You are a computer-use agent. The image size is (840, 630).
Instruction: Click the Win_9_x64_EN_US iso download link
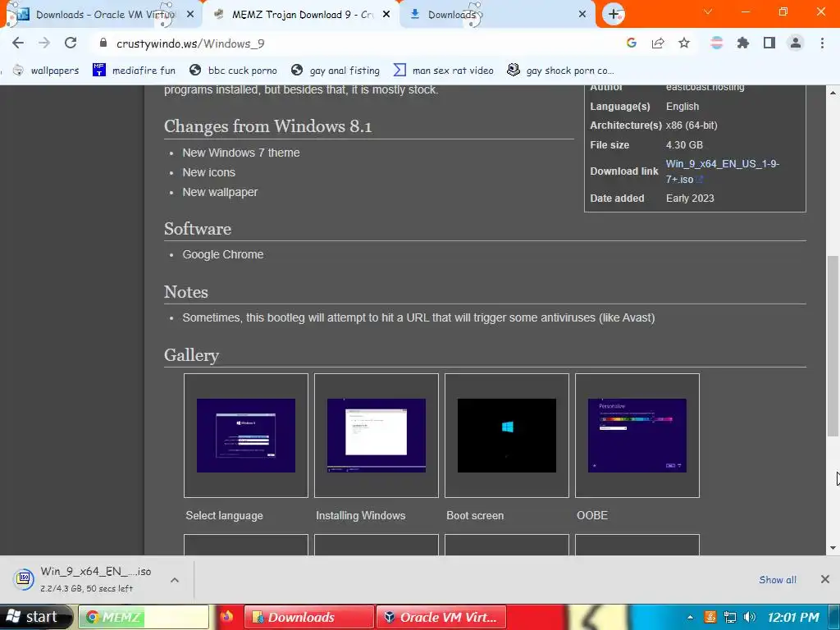pyautogui.click(x=722, y=171)
